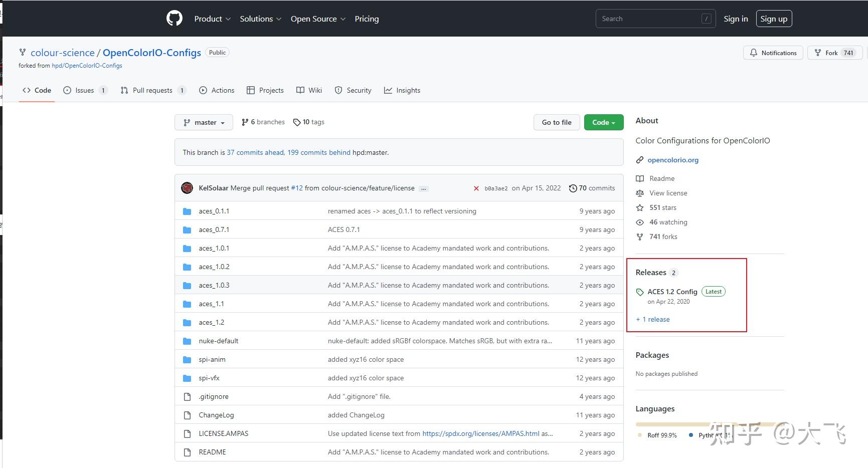Screen dimensions: 868x468
Task: Click the Go to file button
Action: pyautogui.click(x=556, y=122)
